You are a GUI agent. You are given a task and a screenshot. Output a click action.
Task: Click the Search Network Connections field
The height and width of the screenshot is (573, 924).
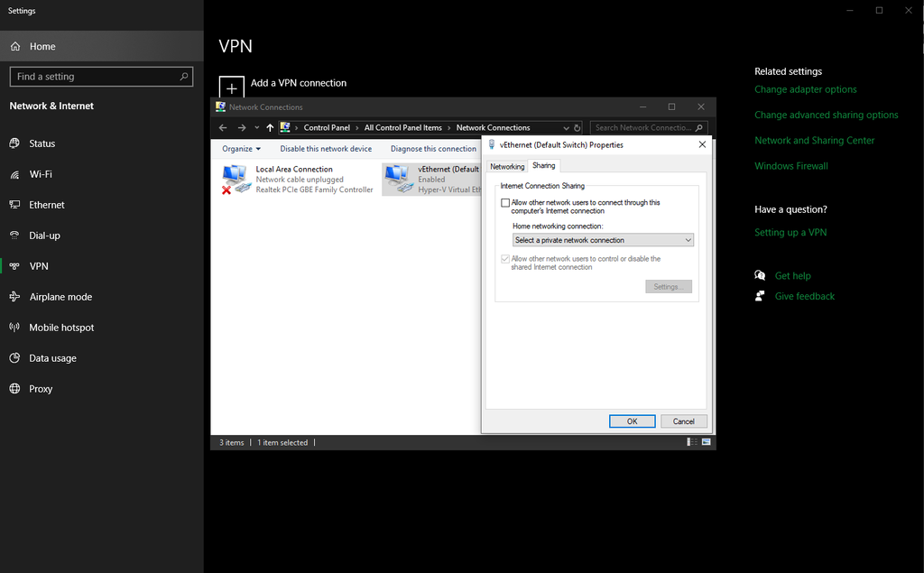[x=641, y=127]
